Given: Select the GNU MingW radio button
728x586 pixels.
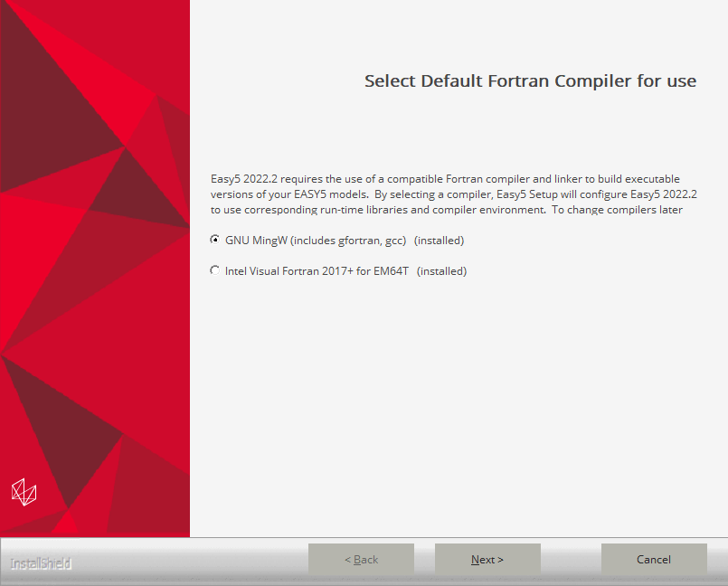Looking at the screenshot, I should tap(214, 241).
